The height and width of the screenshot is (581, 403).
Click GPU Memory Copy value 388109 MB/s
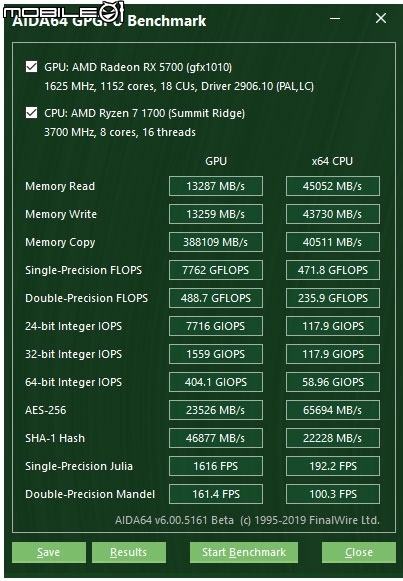(x=216, y=242)
